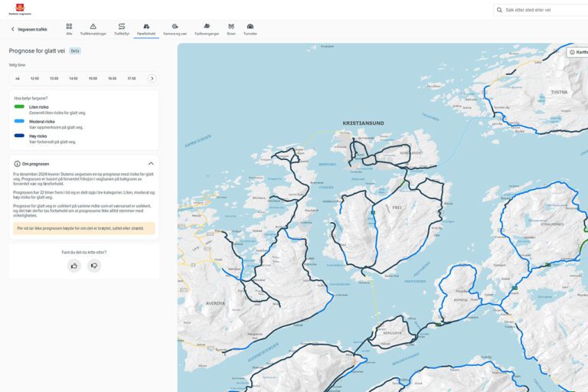Viewport: 588px width, 392px height.
Task: Open the Fjelloverganger icon
Action: coord(207,27)
